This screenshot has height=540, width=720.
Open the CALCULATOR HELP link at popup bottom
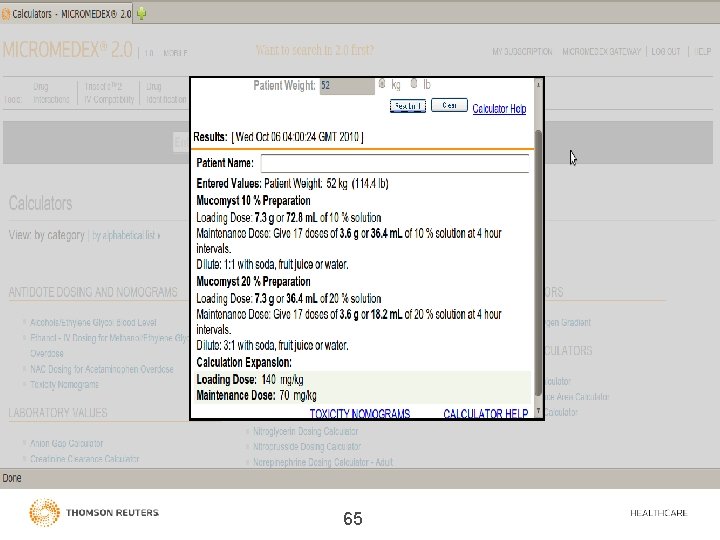(x=485, y=414)
